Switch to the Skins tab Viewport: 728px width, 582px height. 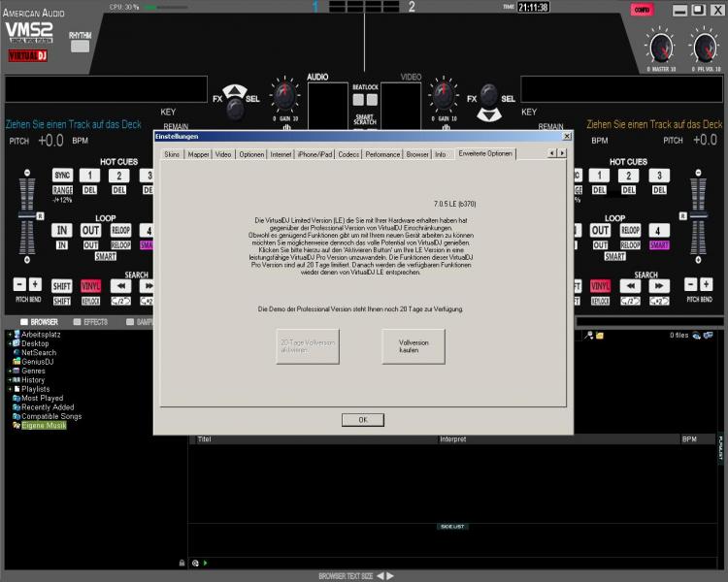(172, 154)
